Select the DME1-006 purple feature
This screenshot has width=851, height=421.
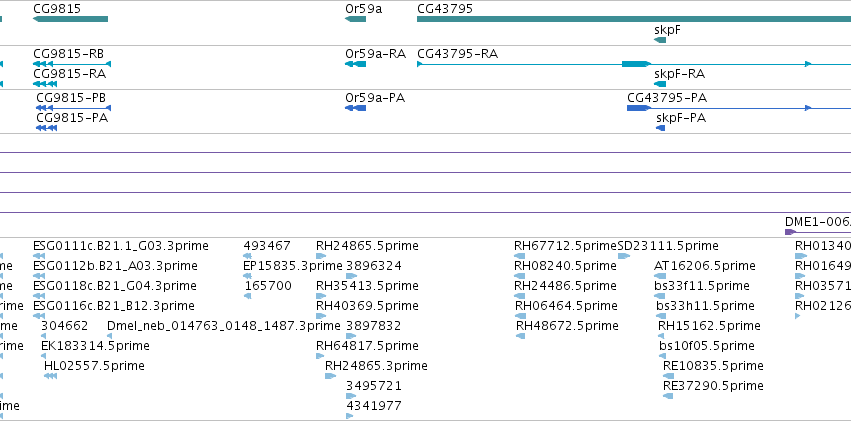[x=790, y=232]
